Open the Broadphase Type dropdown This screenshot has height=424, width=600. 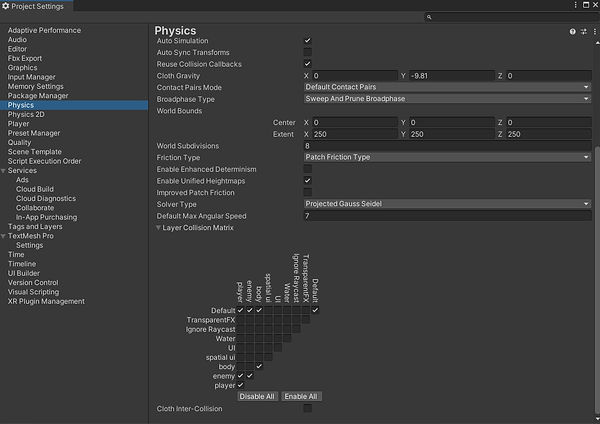447,99
